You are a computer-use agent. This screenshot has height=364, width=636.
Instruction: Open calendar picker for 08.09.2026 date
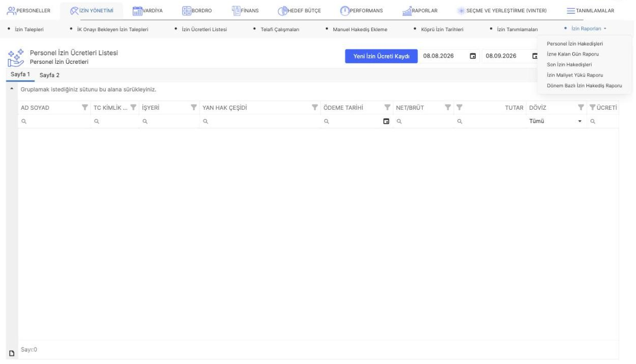535,56
